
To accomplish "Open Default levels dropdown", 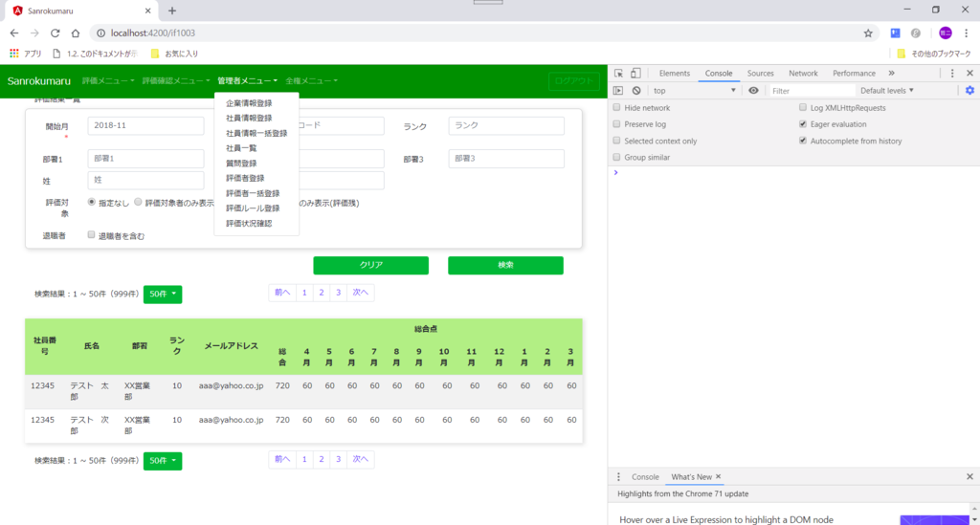I will click(x=887, y=91).
